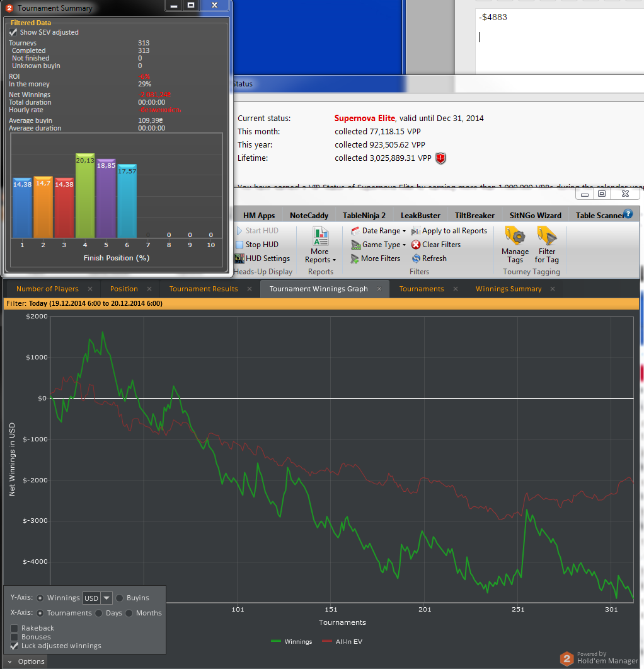
Task: Enable the Rakeback checkbox
Action: click(x=14, y=628)
